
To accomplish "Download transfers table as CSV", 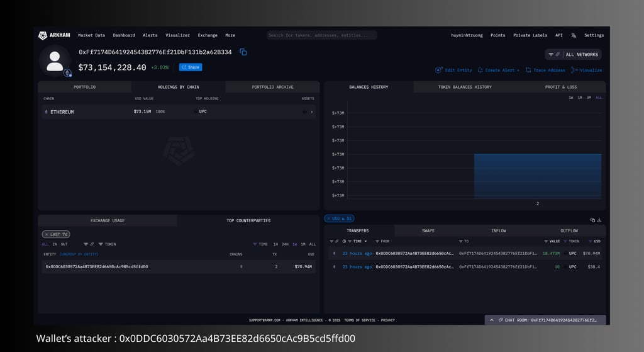I will click(x=599, y=220).
